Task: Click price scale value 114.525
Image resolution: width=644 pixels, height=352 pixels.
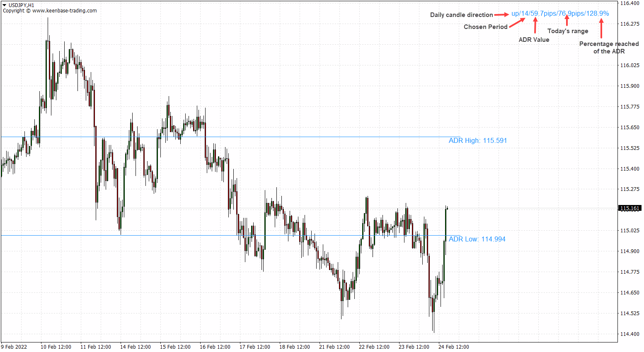Action: tap(629, 313)
